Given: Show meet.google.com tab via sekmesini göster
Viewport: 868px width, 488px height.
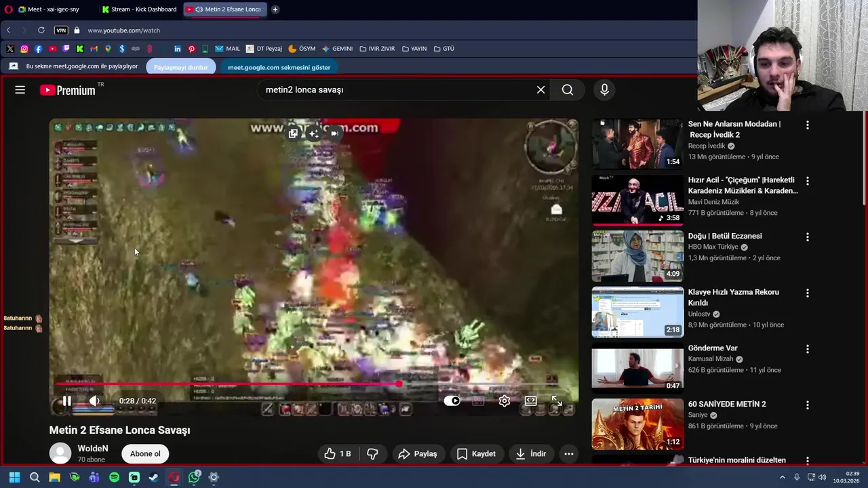Looking at the screenshot, I should 279,67.
